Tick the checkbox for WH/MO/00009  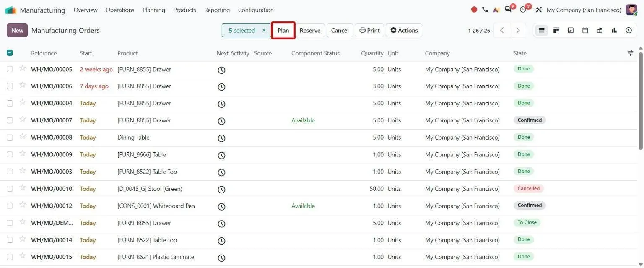tap(10, 154)
